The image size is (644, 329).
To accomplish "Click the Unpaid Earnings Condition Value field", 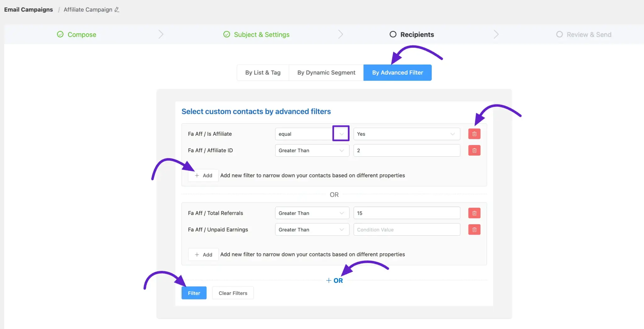I will pyautogui.click(x=406, y=230).
